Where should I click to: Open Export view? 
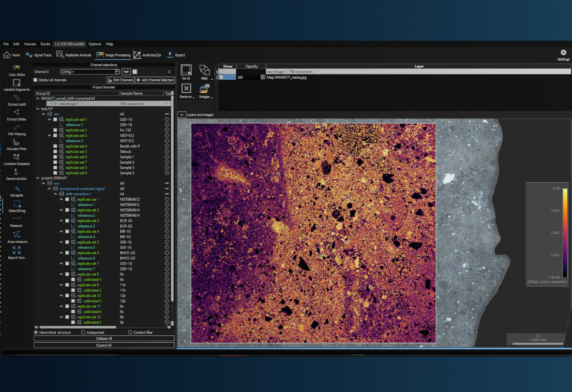176,55
